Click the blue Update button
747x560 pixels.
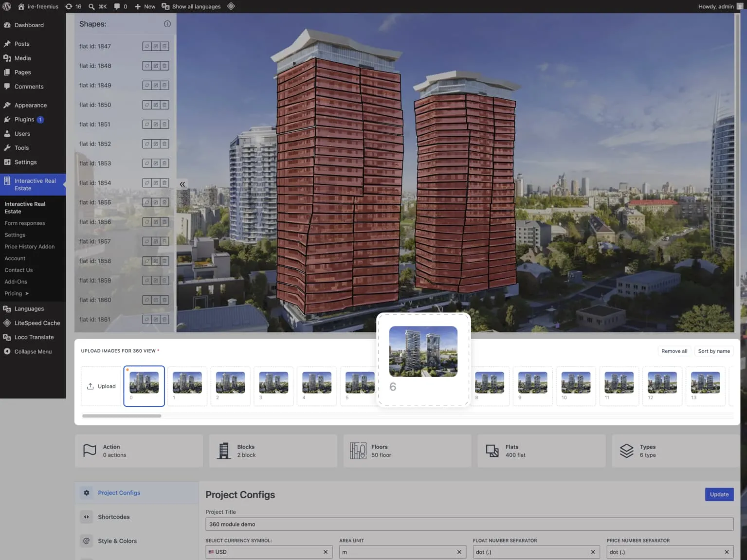tap(719, 494)
